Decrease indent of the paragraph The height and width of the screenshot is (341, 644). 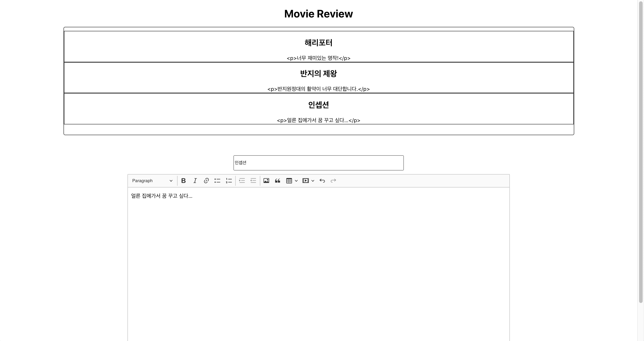[253, 180]
